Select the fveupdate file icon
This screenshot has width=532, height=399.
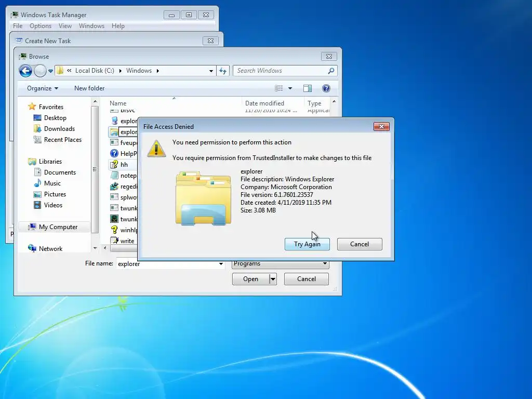coord(114,142)
